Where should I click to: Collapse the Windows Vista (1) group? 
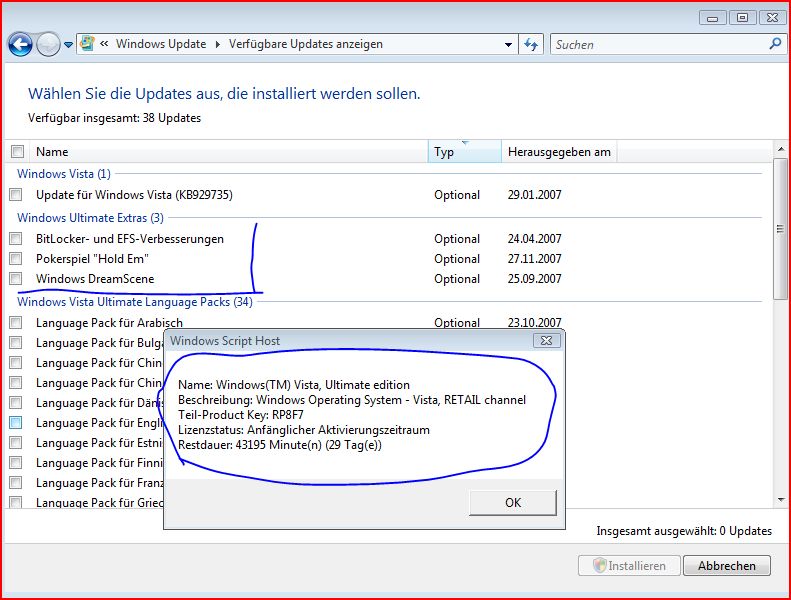64,174
